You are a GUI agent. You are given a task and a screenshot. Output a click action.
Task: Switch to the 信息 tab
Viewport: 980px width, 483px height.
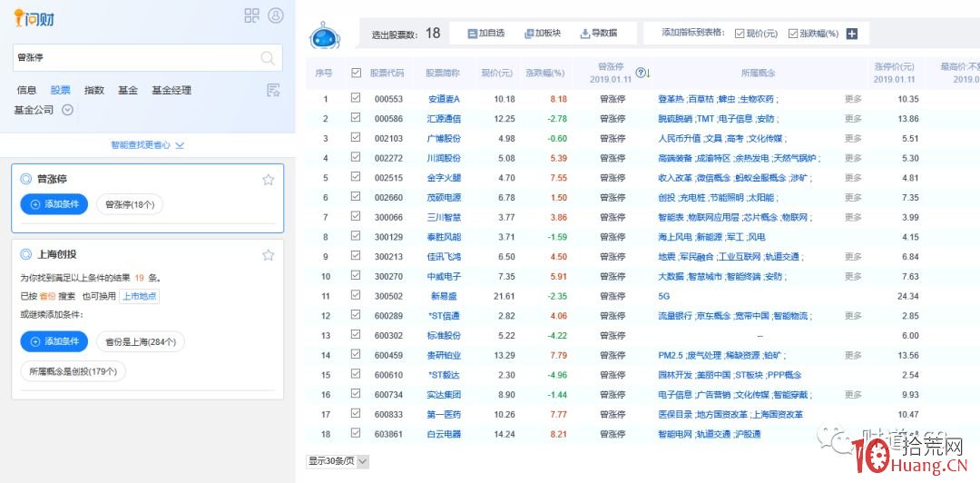click(x=26, y=90)
